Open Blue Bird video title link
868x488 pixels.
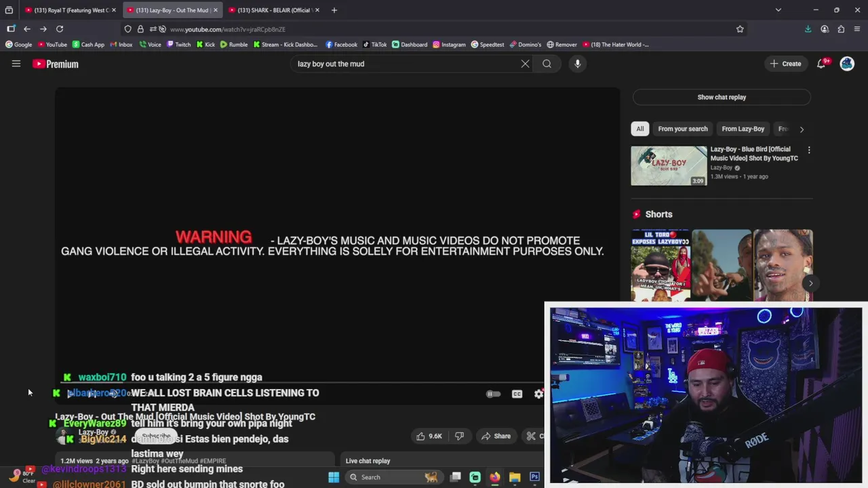click(754, 154)
